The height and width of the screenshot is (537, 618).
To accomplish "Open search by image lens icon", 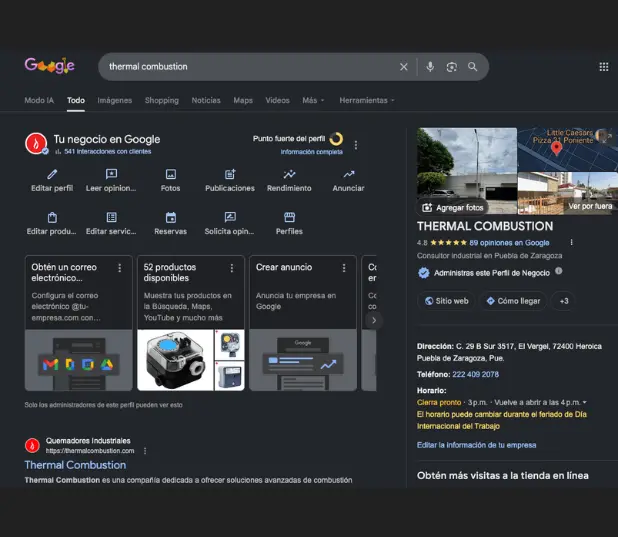I will point(451,67).
